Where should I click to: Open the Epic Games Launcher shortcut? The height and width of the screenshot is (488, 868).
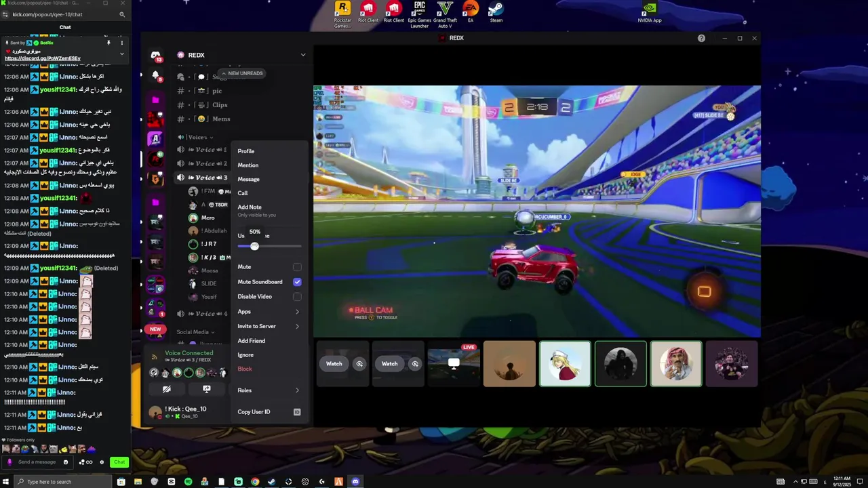tap(419, 15)
